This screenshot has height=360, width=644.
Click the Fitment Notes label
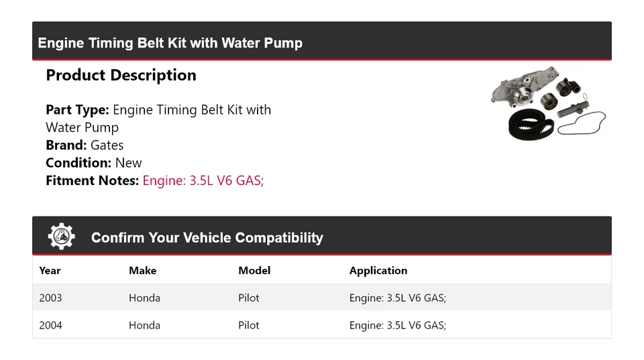click(x=93, y=180)
